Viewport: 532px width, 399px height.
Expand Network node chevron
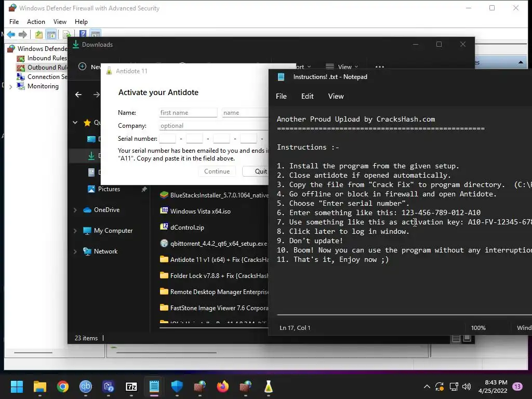75,251
